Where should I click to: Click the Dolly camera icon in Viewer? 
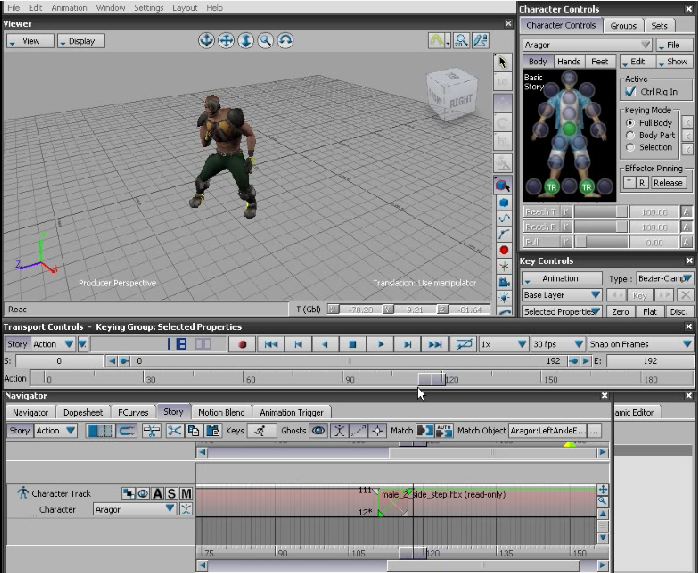(x=246, y=41)
